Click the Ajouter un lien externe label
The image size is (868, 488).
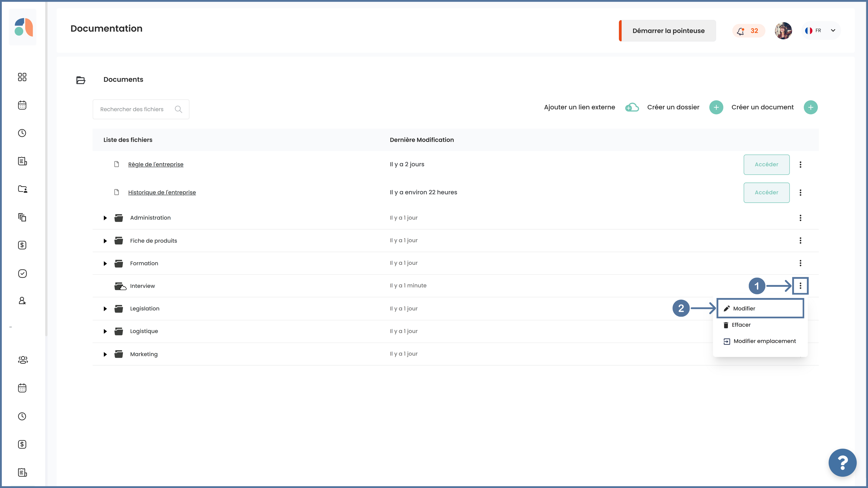pyautogui.click(x=580, y=107)
